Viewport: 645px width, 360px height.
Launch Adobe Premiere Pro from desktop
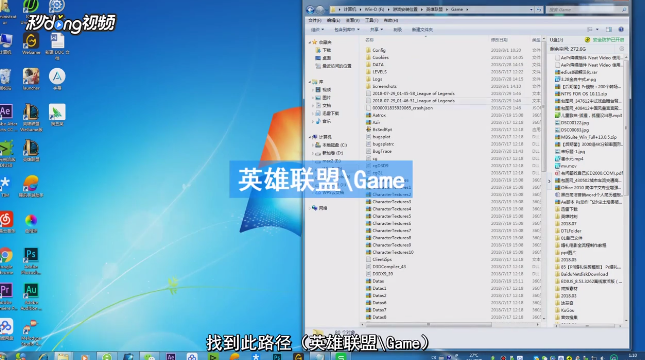(6, 296)
